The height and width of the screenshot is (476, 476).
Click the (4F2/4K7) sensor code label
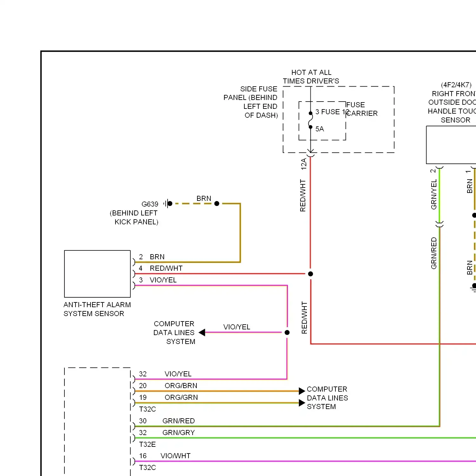pos(456,85)
